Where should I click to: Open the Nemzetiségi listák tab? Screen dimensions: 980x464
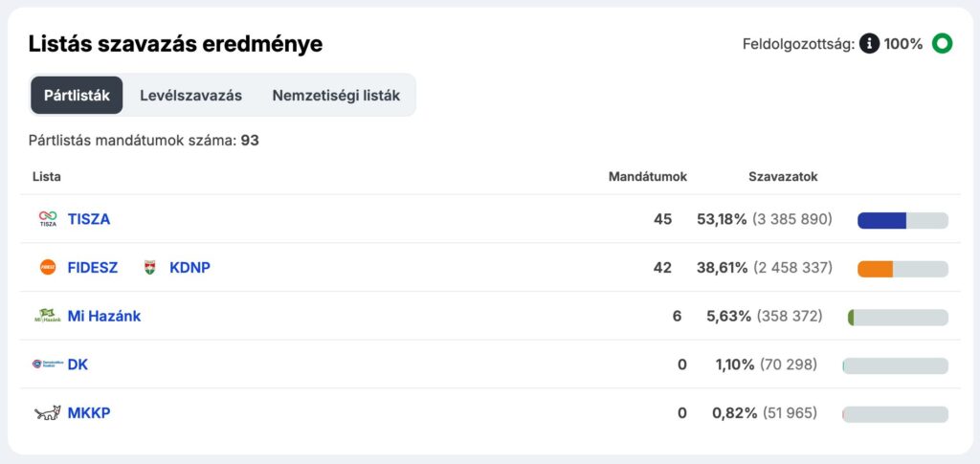click(336, 96)
